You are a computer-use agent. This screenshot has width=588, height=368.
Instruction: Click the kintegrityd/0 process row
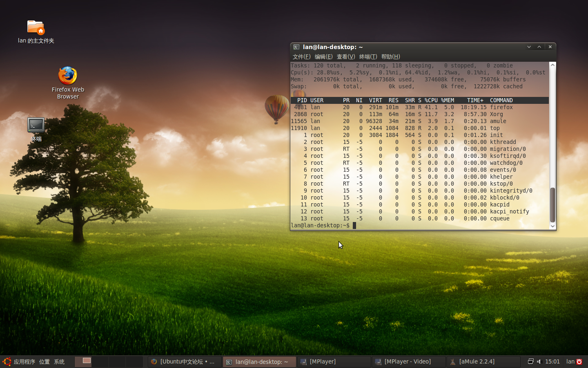pos(419,191)
